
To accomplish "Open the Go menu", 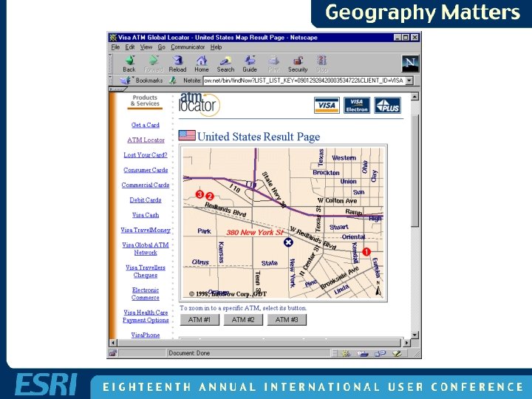I will 162,47.
